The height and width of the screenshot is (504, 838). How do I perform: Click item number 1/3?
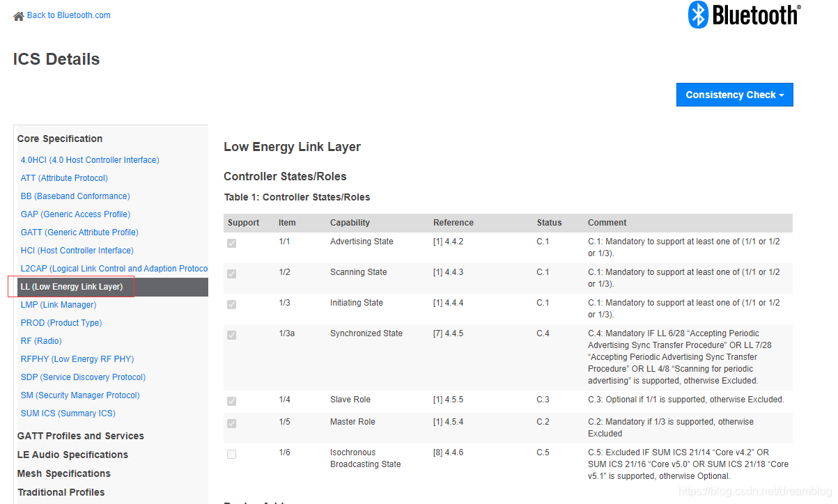coord(284,303)
